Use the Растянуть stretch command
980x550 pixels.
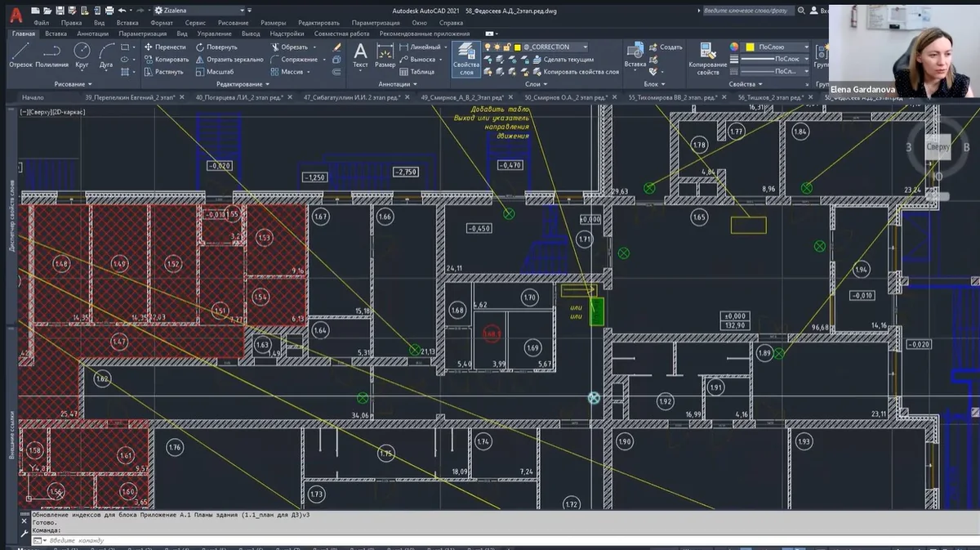pos(163,72)
